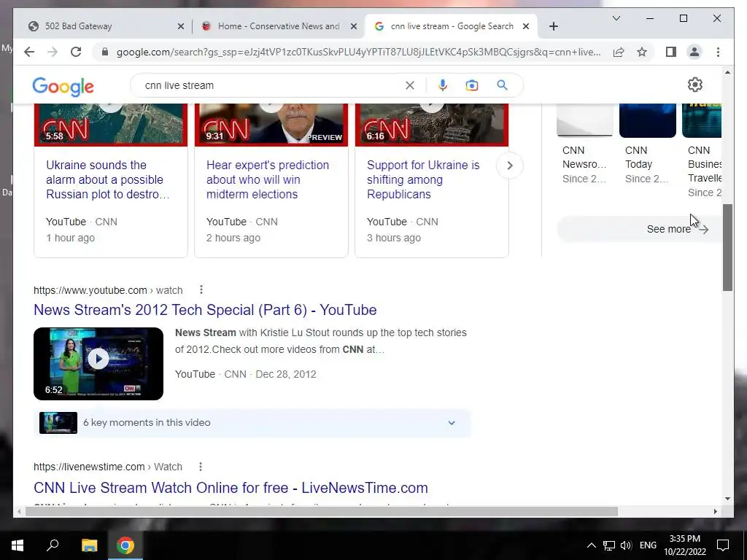Click the scroll up arrow
This screenshot has width=747, height=560.
tap(727, 72)
